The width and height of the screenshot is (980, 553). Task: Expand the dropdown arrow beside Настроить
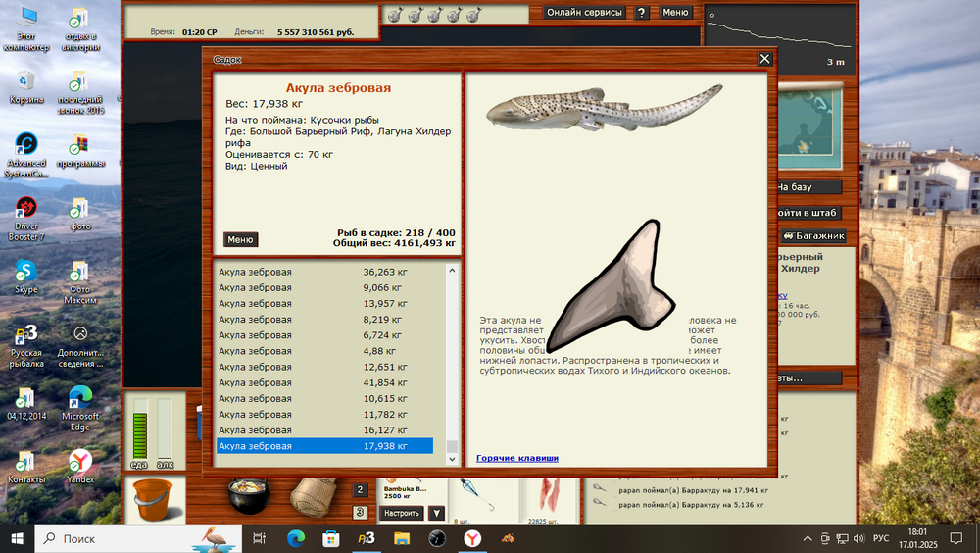tap(436, 513)
